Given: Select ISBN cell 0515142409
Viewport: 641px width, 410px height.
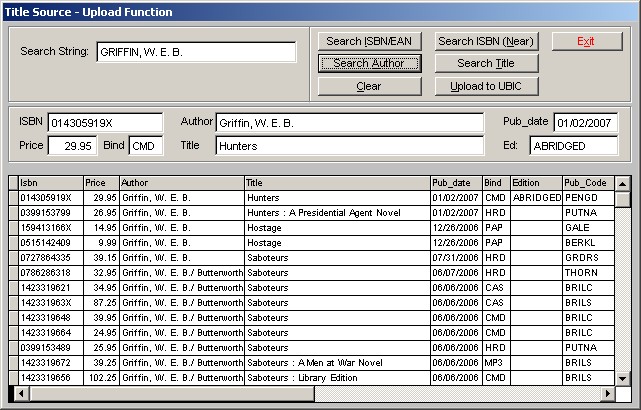Looking at the screenshot, I should click(x=51, y=243).
